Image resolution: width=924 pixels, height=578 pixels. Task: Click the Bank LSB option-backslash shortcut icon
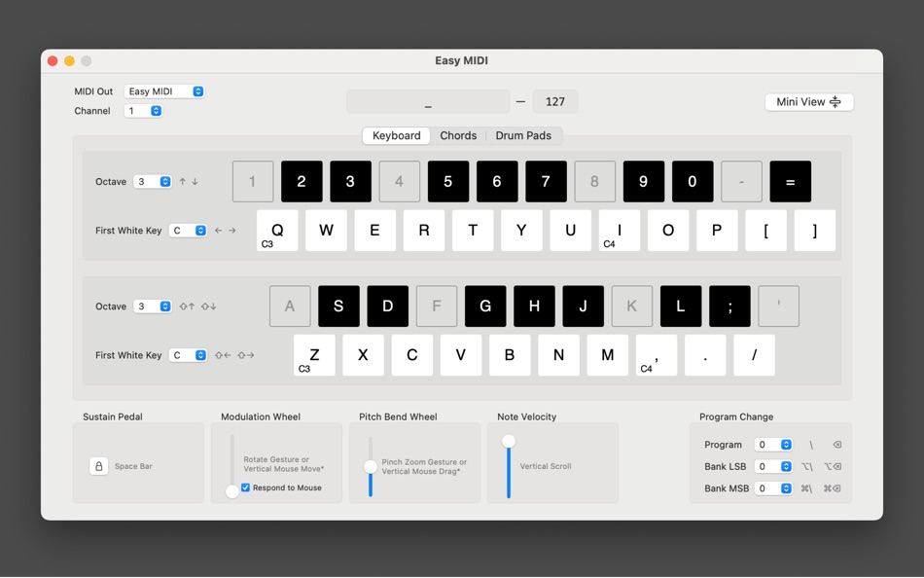(x=807, y=466)
